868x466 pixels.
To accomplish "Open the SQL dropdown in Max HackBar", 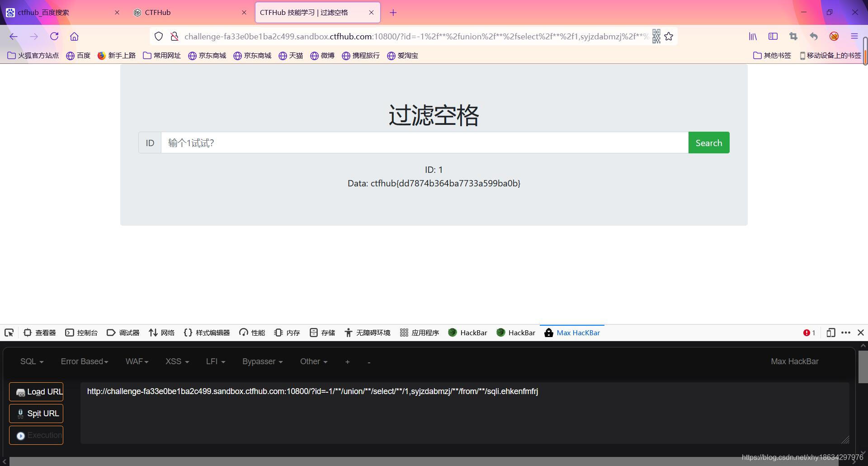I will click(31, 361).
